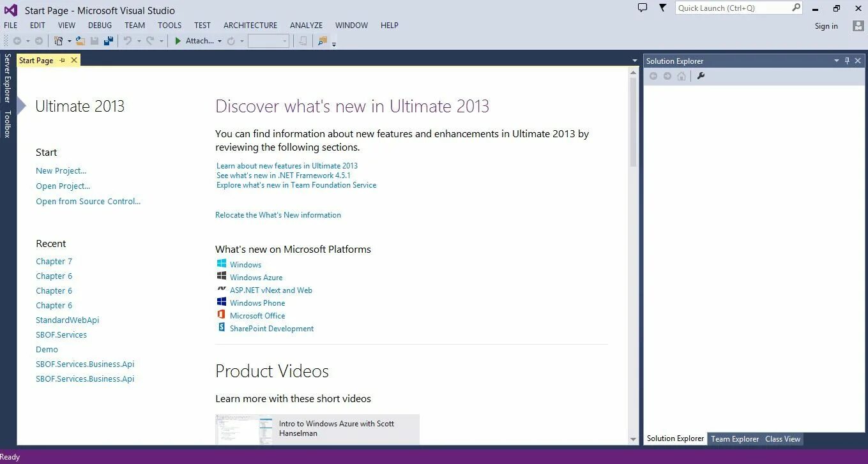Screen dimensions: 868x464
Task: Expand the Undo history dropdown arrow
Action: click(139, 41)
